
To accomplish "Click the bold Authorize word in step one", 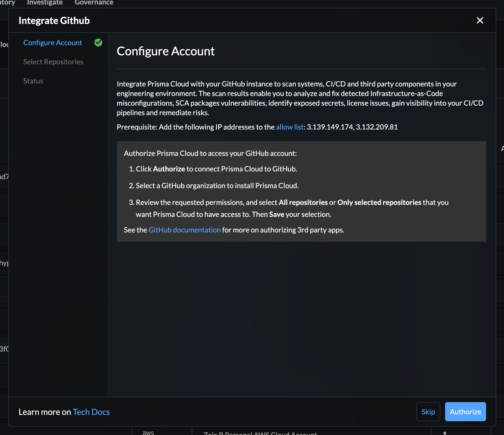I will pos(169,169).
